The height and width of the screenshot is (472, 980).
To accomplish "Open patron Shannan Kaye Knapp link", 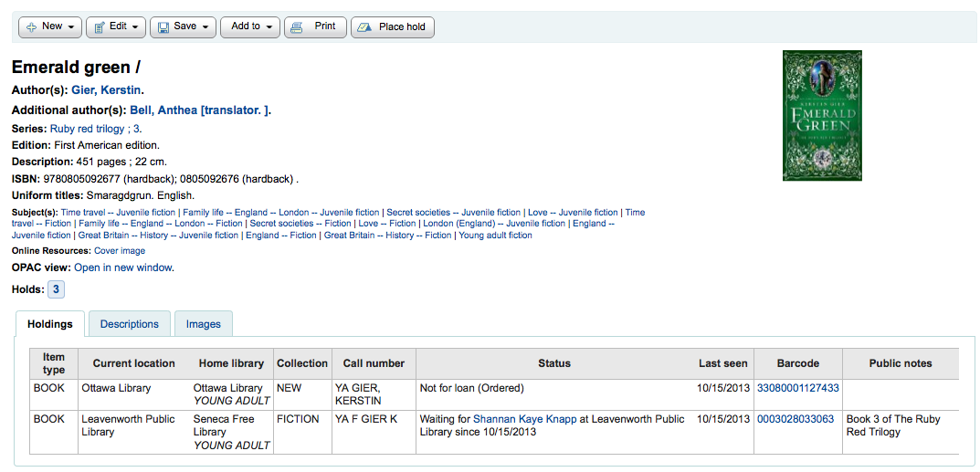I will 524,419.
